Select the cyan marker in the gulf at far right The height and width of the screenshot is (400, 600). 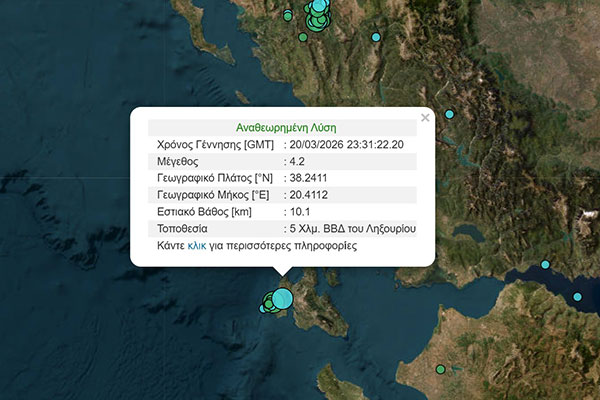point(577,297)
